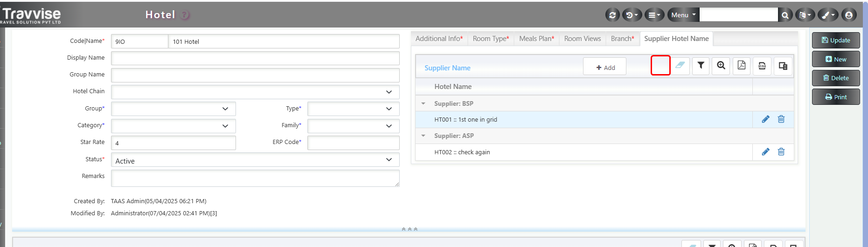This screenshot has height=247, width=868.
Task: Click the Supplier: BSP group label
Action: pyautogui.click(x=454, y=103)
